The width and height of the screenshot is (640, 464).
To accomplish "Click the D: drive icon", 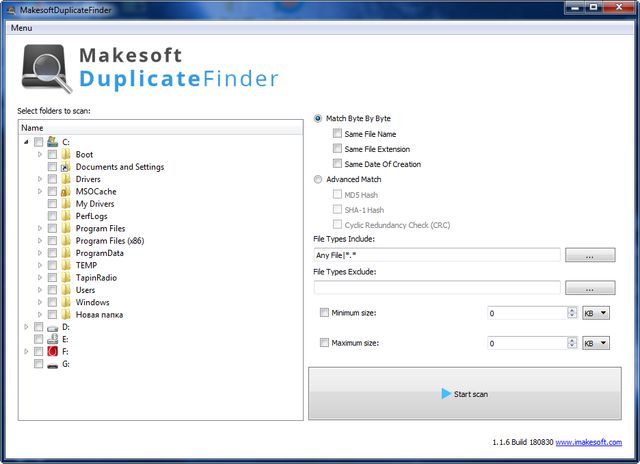I will pyautogui.click(x=52, y=327).
